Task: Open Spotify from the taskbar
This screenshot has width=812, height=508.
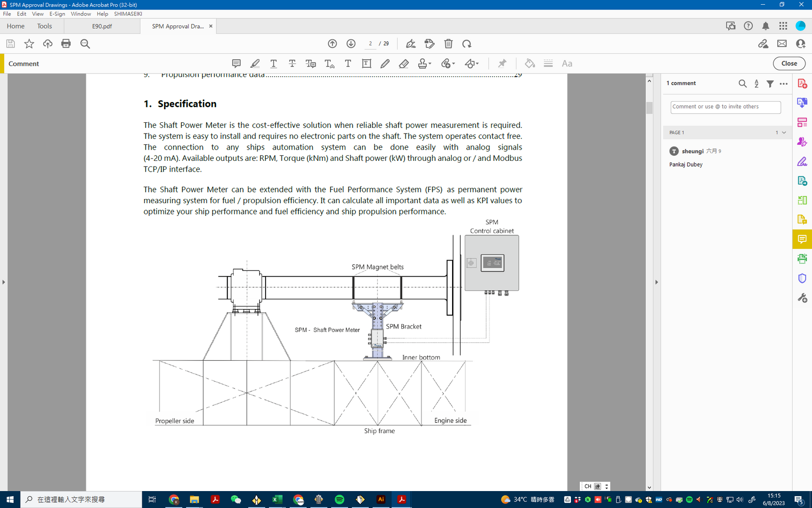Action: (x=339, y=500)
